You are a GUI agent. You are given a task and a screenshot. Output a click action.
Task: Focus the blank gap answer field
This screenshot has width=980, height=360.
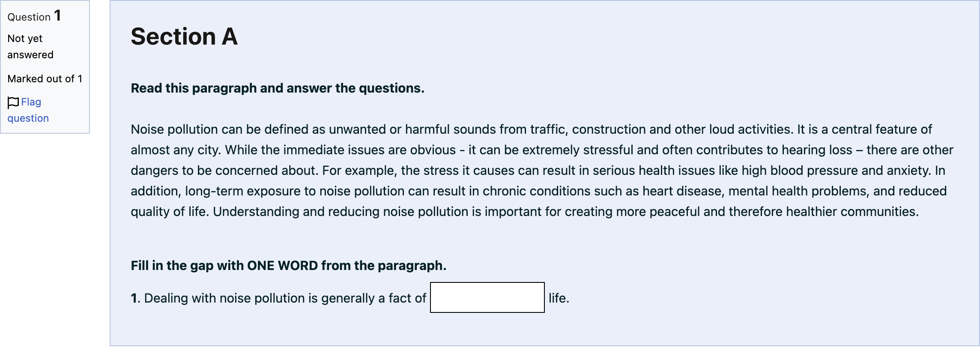coord(487,297)
